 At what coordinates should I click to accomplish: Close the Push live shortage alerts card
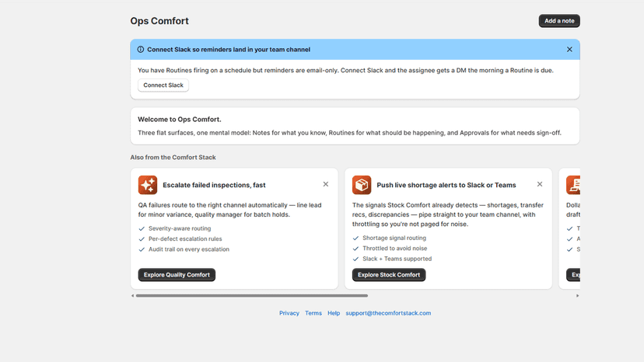[540, 184]
